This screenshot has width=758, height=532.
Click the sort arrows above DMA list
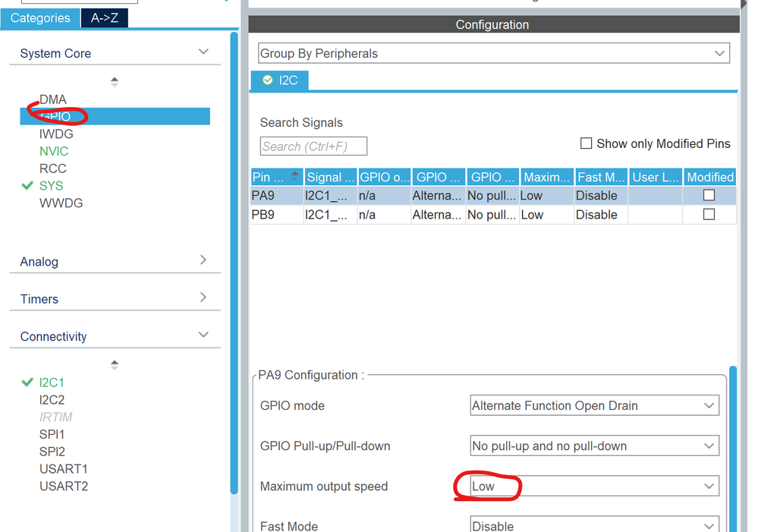[115, 82]
